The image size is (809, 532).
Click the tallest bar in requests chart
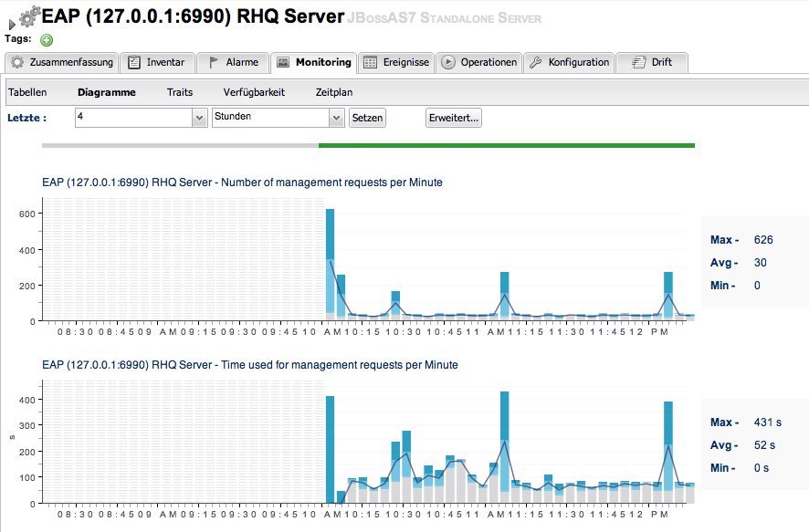[x=331, y=265]
